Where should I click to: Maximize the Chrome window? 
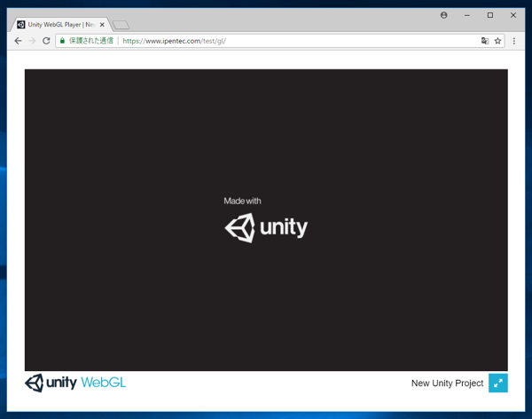point(490,15)
